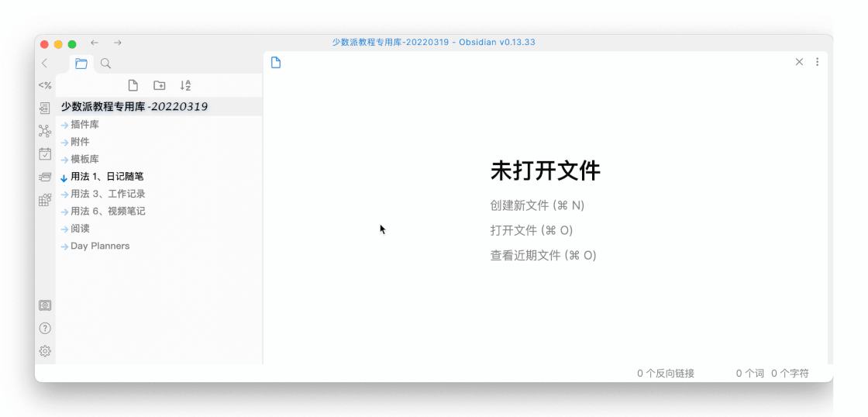Collapse the 用法 1、日记随笔 folder
Viewport: 868px width, 417px height.
106,177
